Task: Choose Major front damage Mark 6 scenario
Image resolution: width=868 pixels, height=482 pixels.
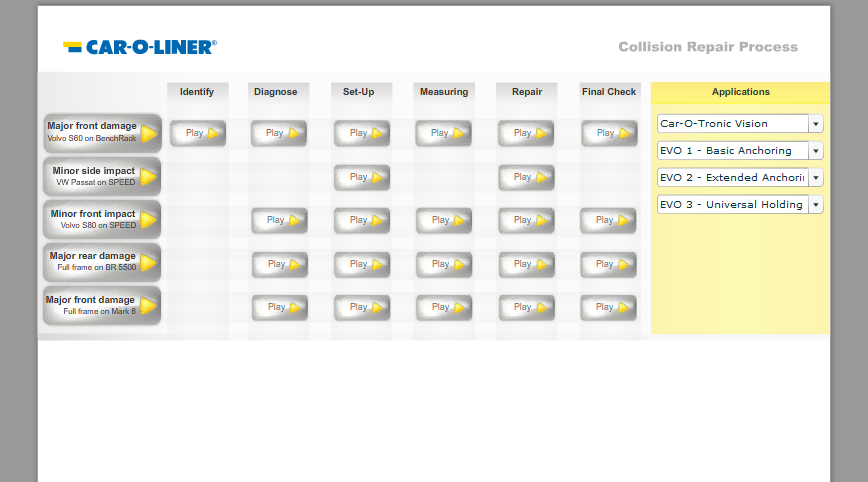Action: click(102, 306)
